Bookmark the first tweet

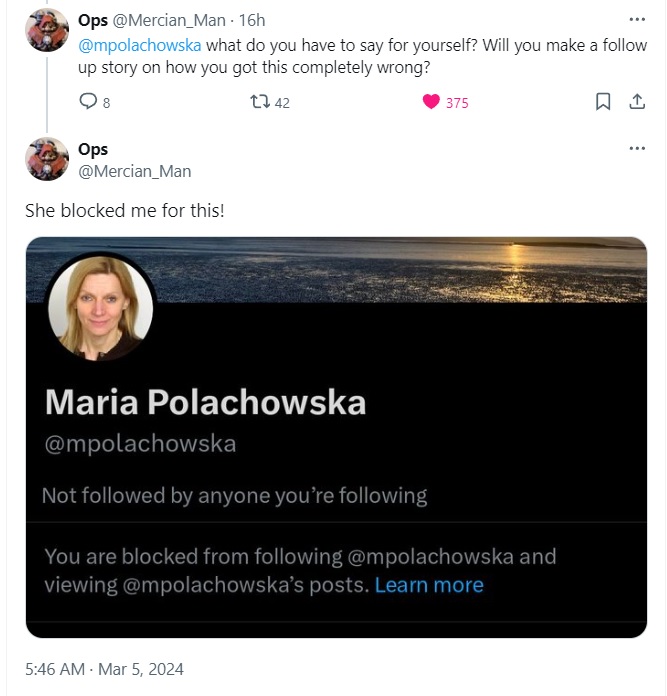coord(603,102)
